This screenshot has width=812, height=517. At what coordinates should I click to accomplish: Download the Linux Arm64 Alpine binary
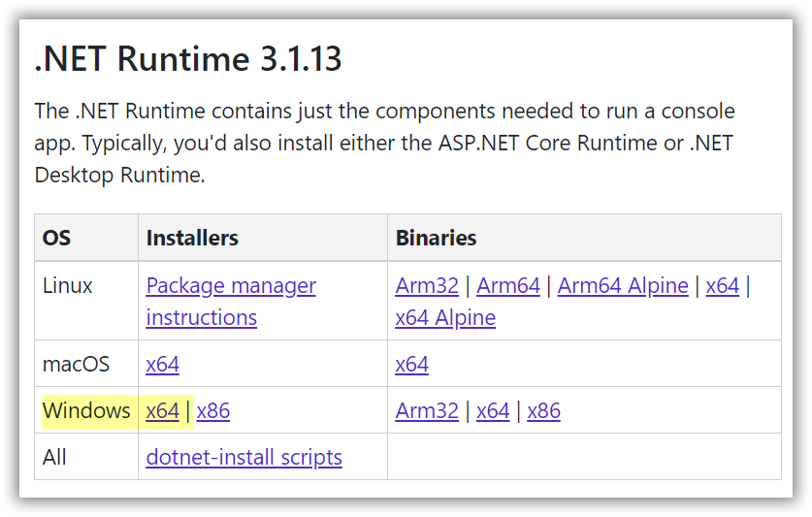pyautogui.click(x=623, y=285)
